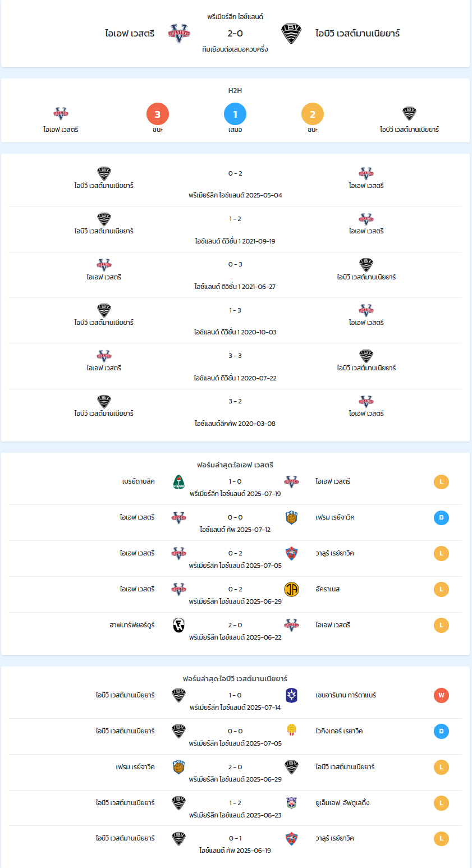Click the Stjarnan blue star logo

pos(291,695)
